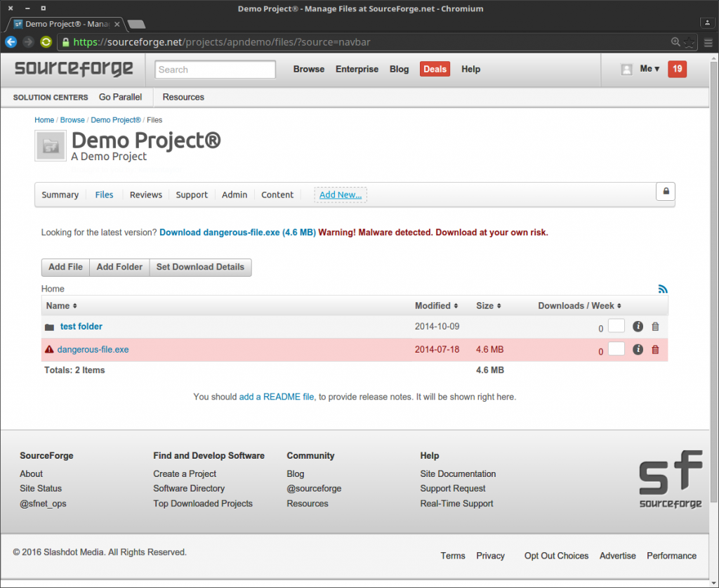Image resolution: width=719 pixels, height=588 pixels.
Task: Click into the Search input field
Action: [x=215, y=70]
